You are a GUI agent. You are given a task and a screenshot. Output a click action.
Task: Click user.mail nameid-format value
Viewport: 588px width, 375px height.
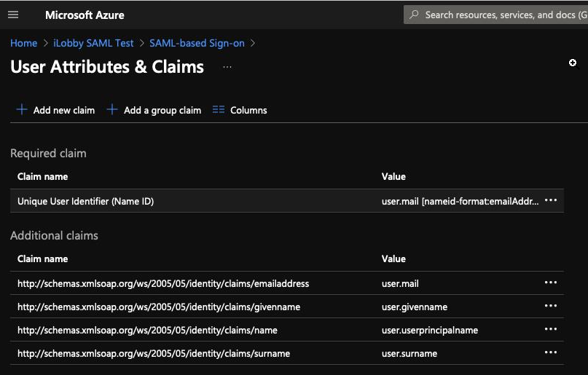tap(460, 201)
